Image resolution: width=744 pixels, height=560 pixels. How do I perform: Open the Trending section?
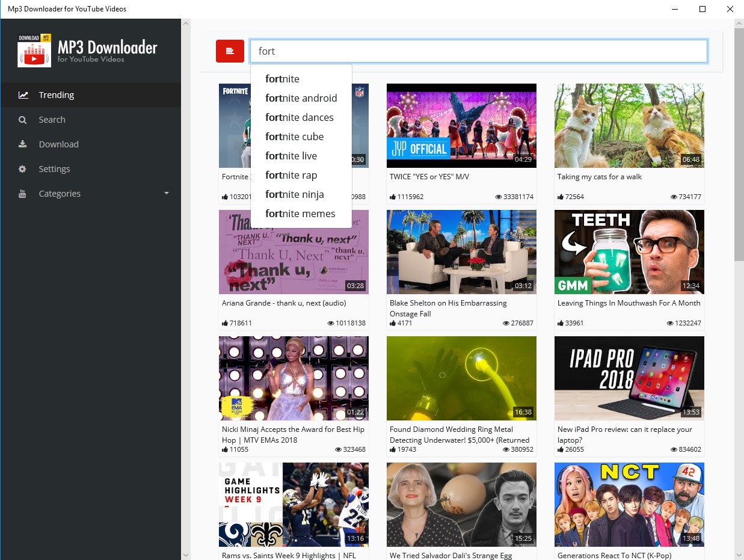coord(91,95)
